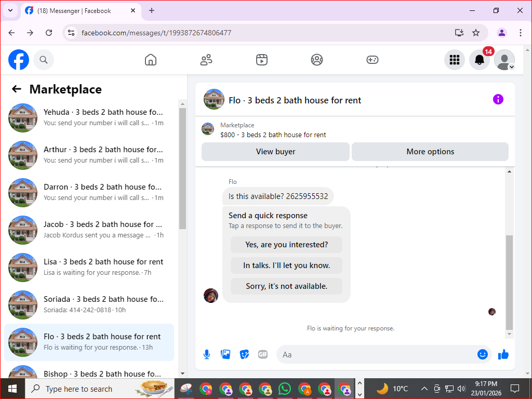This screenshot has width=532, height=399.
Task: Open notifications bell with 14 badge
Action: pos(480,60)
